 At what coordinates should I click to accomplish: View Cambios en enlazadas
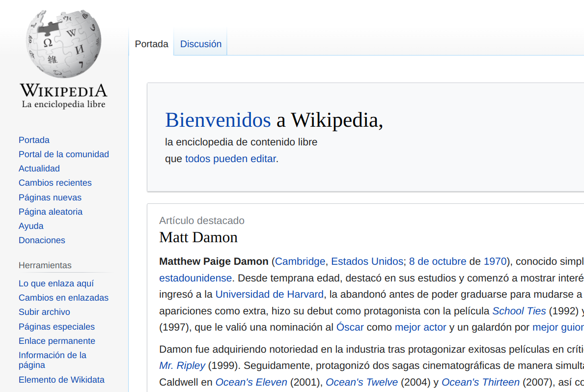coord(63,298)
